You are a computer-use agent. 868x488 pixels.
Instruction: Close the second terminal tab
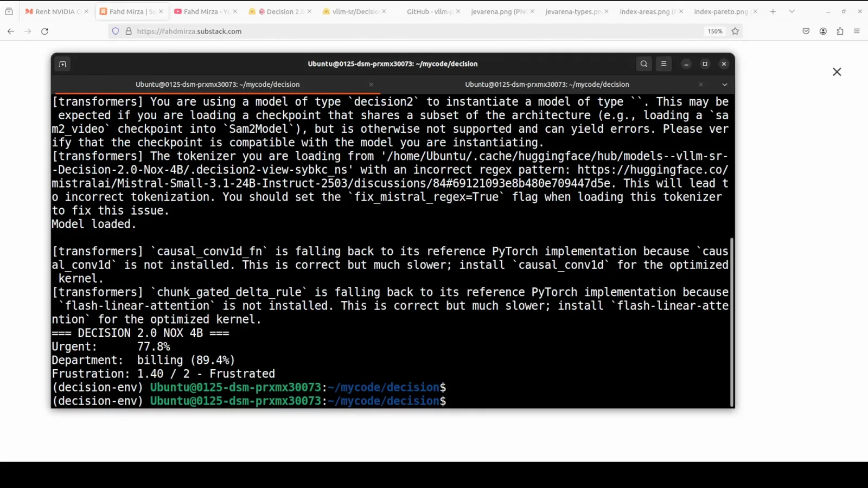701,85
